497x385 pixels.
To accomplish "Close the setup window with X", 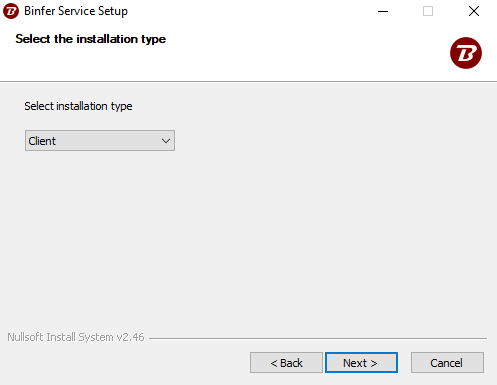I will (474, 11).
